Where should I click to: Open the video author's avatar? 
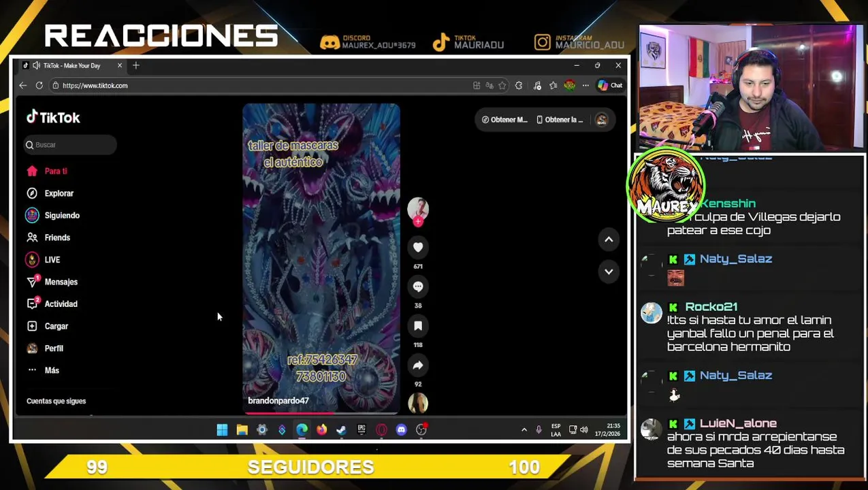coord(418,208)
